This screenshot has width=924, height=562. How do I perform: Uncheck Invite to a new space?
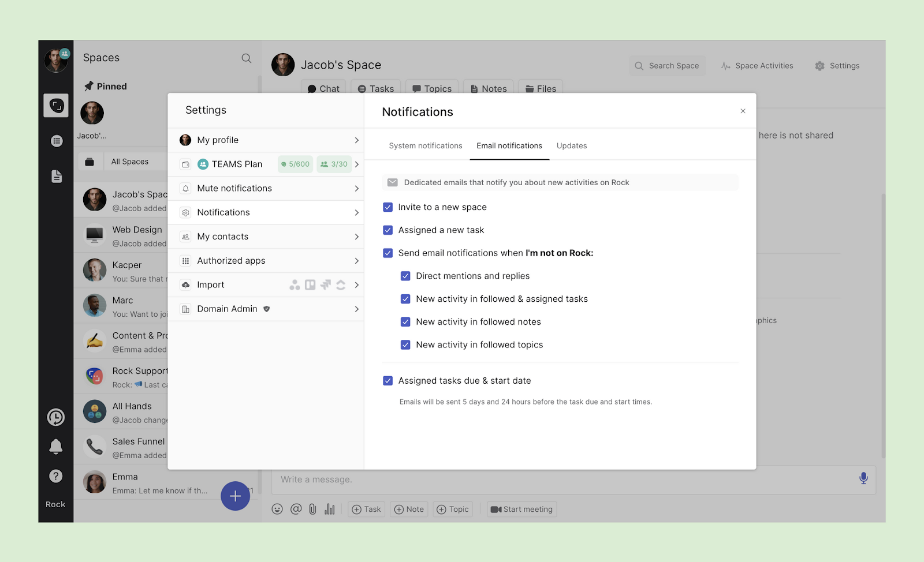pyautogui.click(x=388, y=207)
